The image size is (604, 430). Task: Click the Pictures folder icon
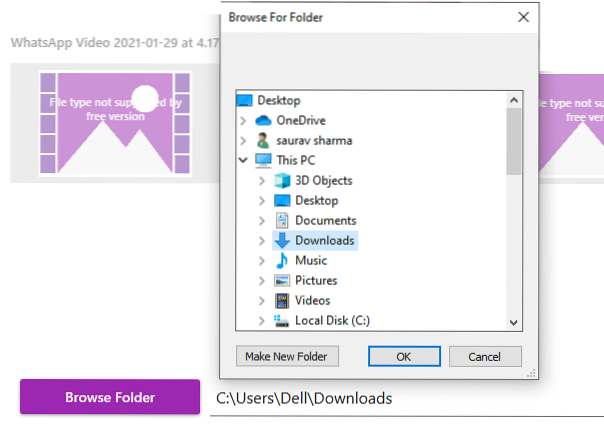coord(282,280)
